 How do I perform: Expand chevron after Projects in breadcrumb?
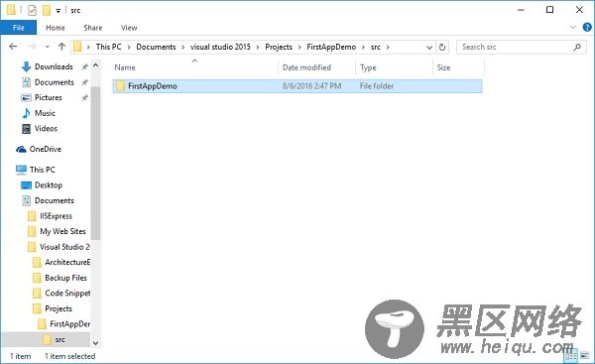coord(299,47)
